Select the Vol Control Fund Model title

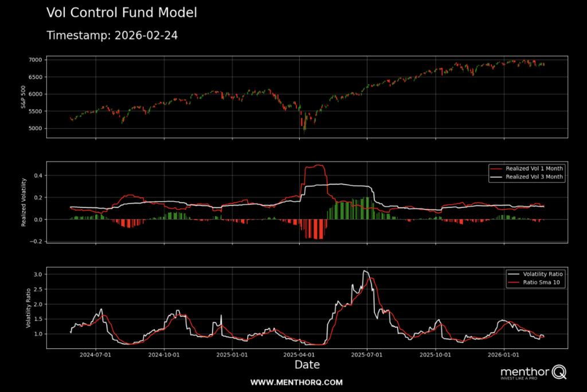pyautogui.click(x=122, y=12)
